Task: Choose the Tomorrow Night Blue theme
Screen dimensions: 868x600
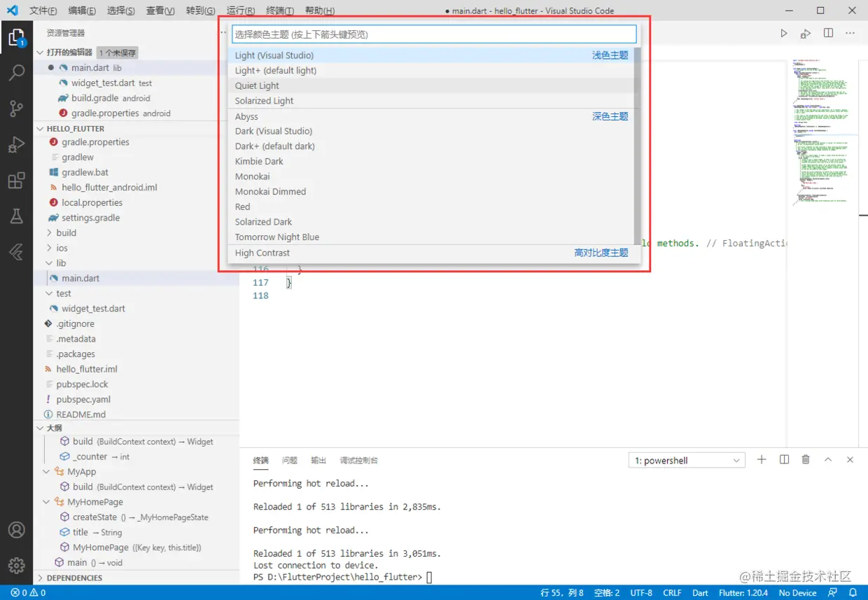Action: pyautogui.click(x=431, y=237)
